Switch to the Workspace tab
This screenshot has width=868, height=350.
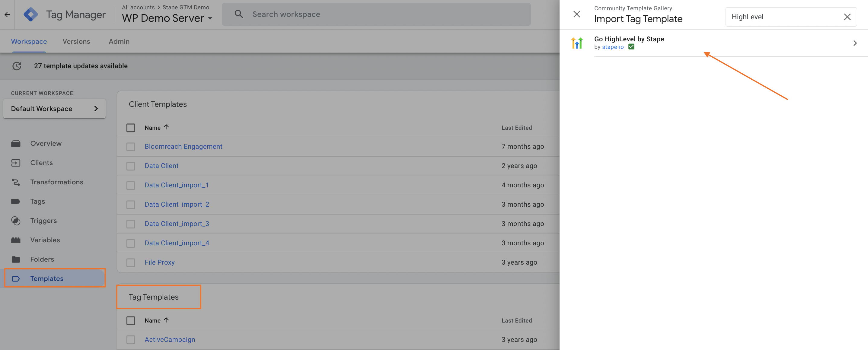coord(29,41)
